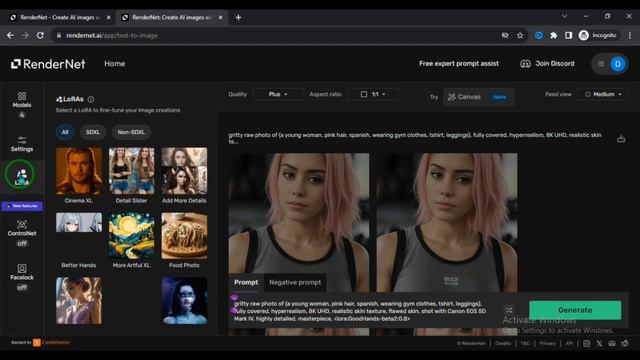Click the third-party cookies eye icon

coord(505,36)
